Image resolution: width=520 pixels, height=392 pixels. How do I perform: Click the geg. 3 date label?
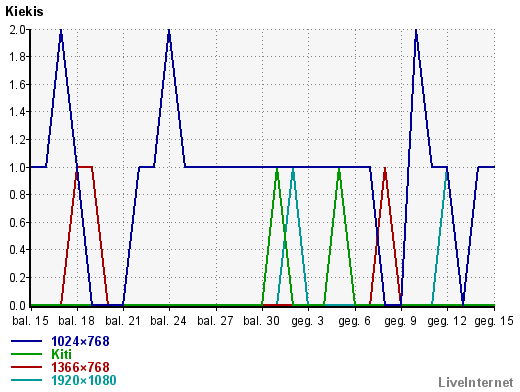click(307, 321)
